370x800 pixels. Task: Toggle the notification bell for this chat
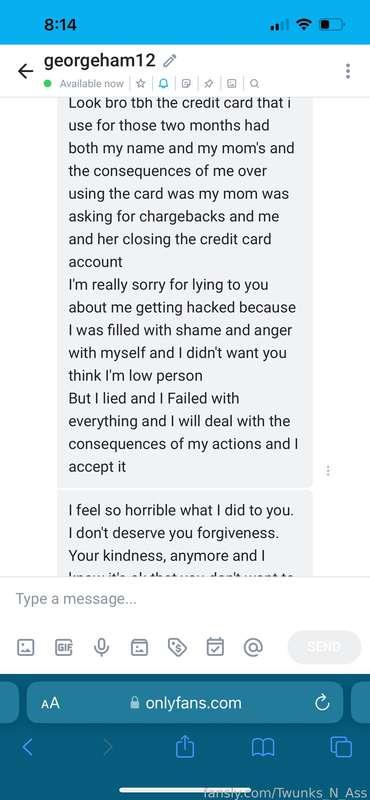point(164,83)
